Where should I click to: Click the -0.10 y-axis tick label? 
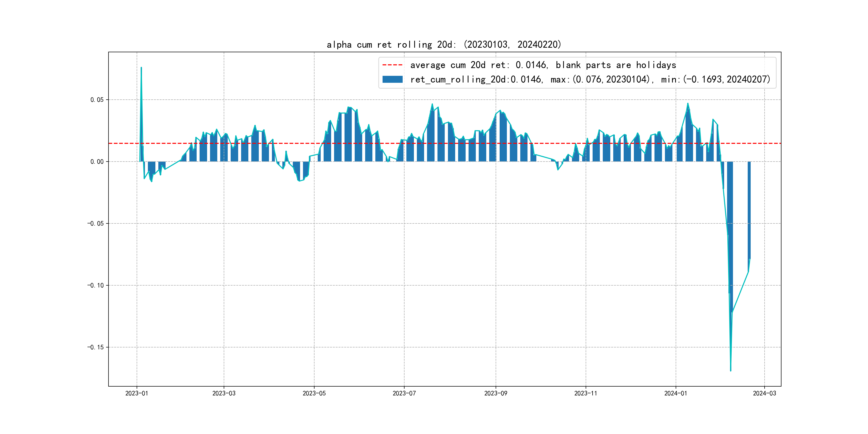coord(95,285)
